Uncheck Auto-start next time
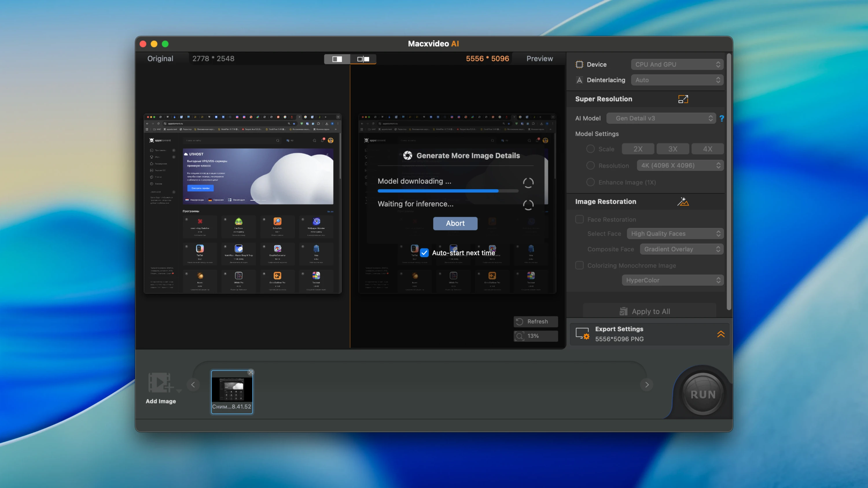 tap(424, 253)
